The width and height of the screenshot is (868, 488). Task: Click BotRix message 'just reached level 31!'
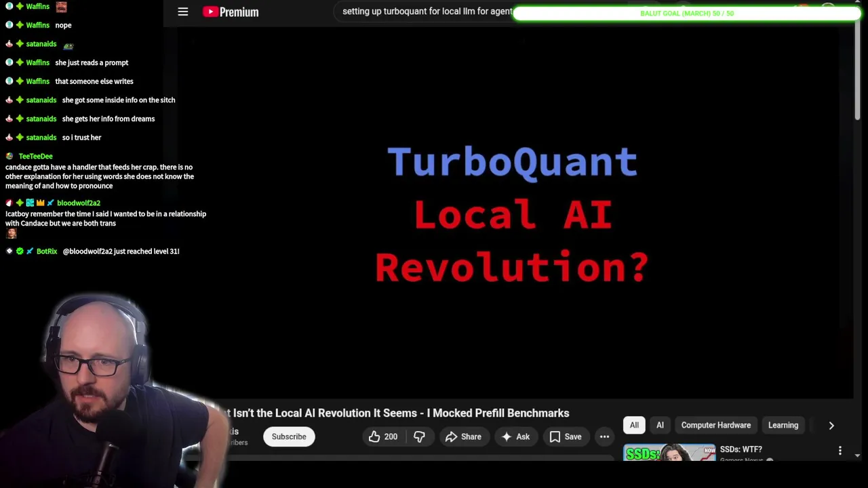(x=121, y=251)
